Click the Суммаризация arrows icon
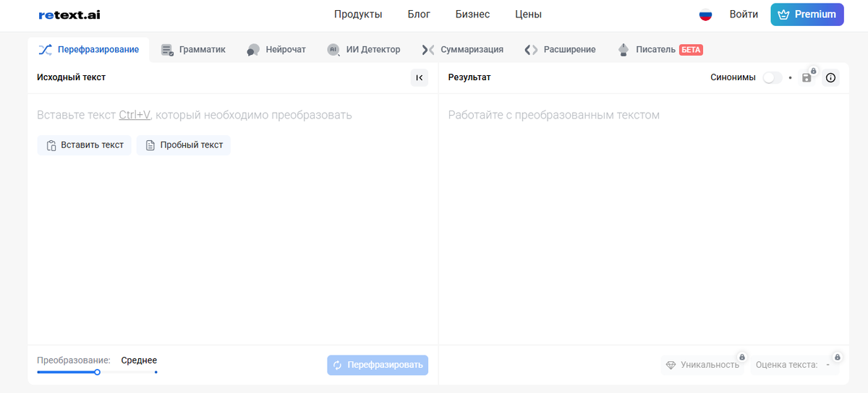 click(427, 50)
